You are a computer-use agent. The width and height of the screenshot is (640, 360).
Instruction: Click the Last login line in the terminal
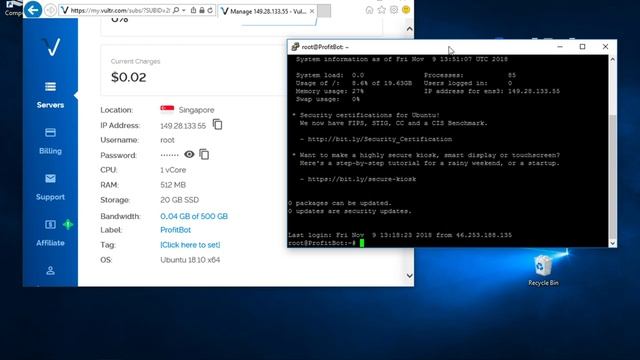[x=400, y=235]
